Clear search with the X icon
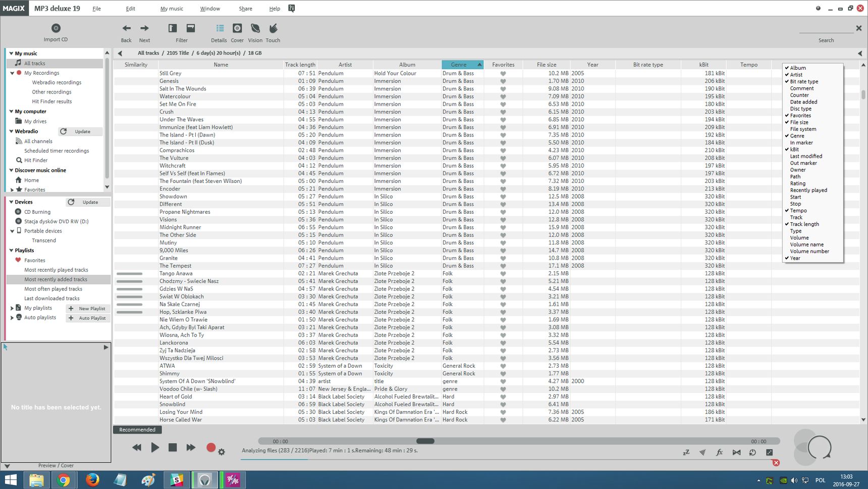 [859, 28]
